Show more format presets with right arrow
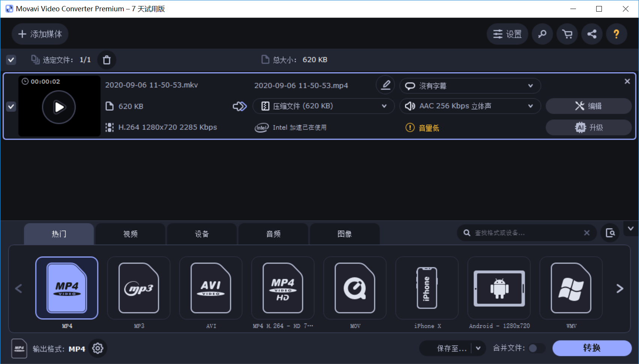Viewport: 639px width, 364px height. [x=620, y=289]
